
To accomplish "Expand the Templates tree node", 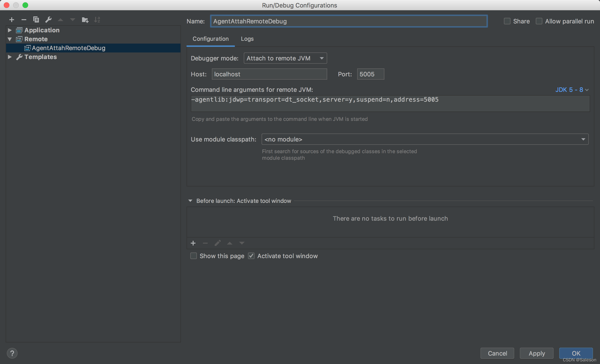I will coord(10,57).
